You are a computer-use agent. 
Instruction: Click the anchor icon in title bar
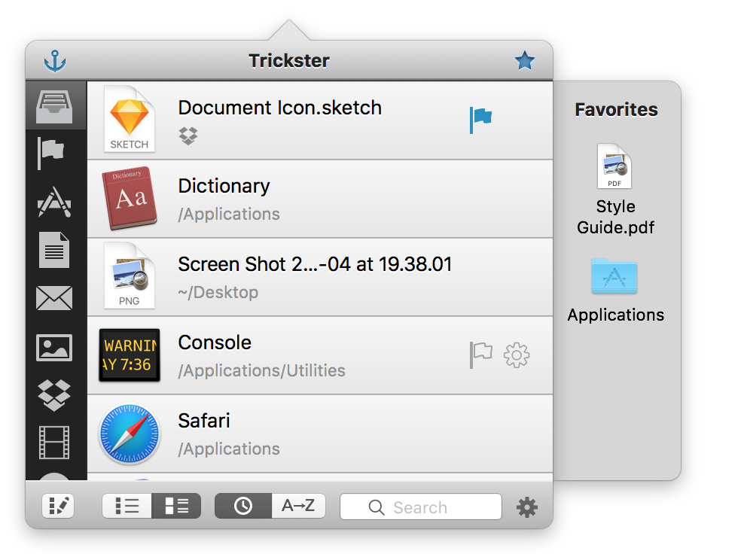[x=55, y=61]
